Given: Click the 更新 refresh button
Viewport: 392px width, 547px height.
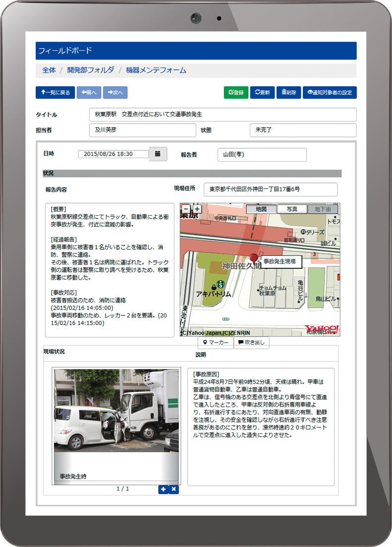Looking at the screenshot, I should [262, 92].
